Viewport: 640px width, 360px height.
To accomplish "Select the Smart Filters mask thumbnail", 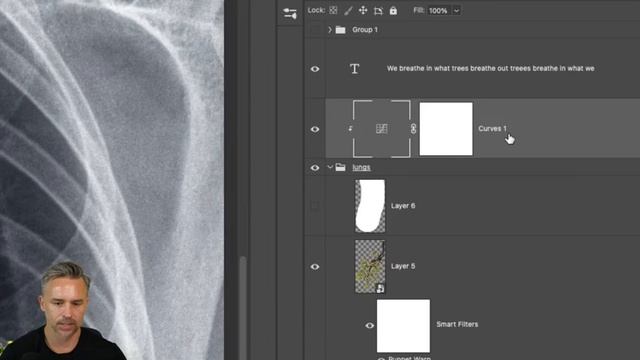I will point(403,326).
